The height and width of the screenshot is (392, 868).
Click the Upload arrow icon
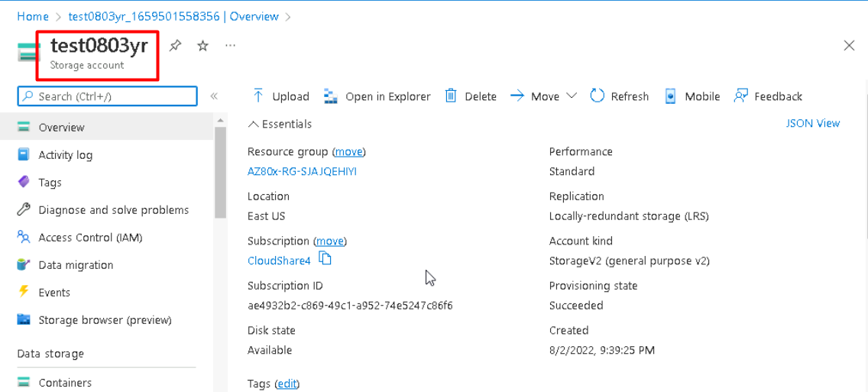point(258,96)
